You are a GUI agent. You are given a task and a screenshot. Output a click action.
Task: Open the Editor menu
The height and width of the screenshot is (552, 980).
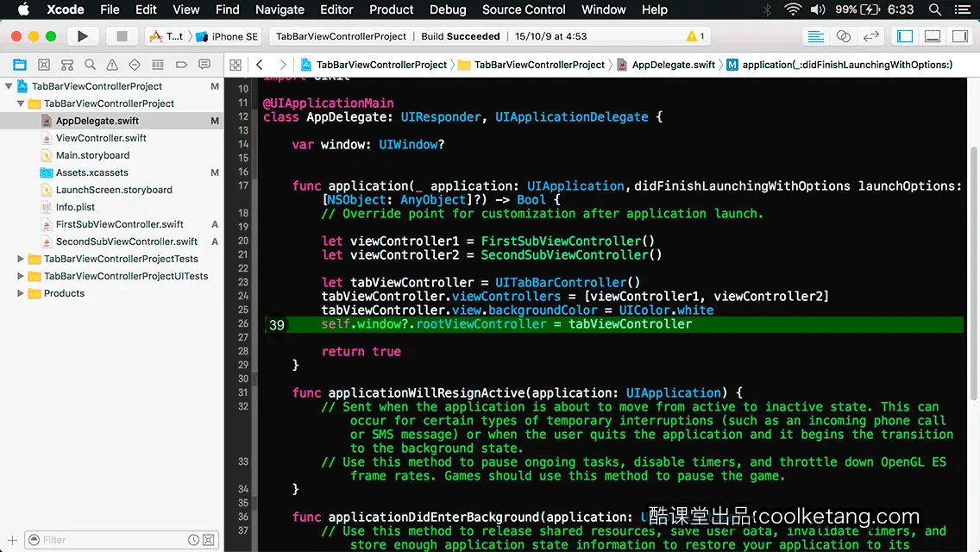[336, 9]
